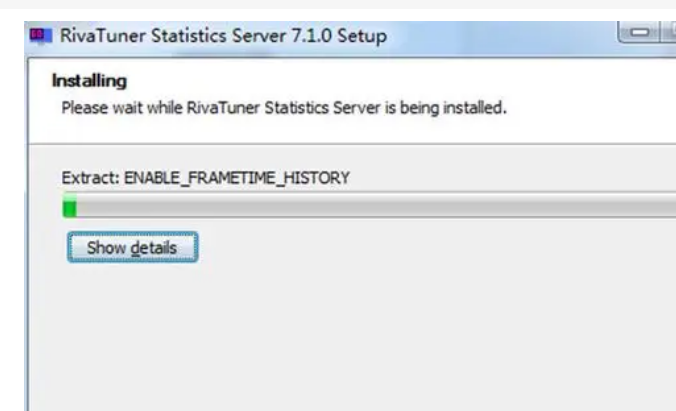Screen dimensions: 676x411
Task: Click gray area right of Show details button
Action: coord(400,248)
